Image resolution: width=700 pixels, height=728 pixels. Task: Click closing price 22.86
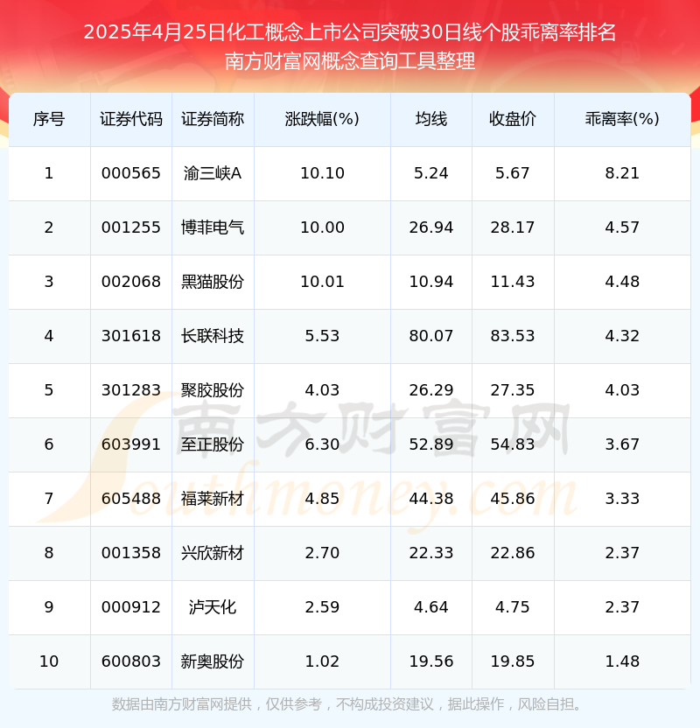coord(513,553)
